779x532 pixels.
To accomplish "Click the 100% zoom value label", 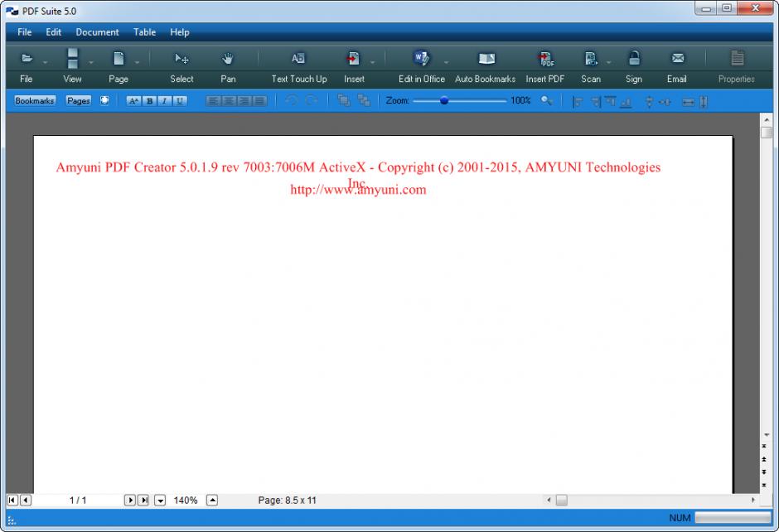I will 520,100.
